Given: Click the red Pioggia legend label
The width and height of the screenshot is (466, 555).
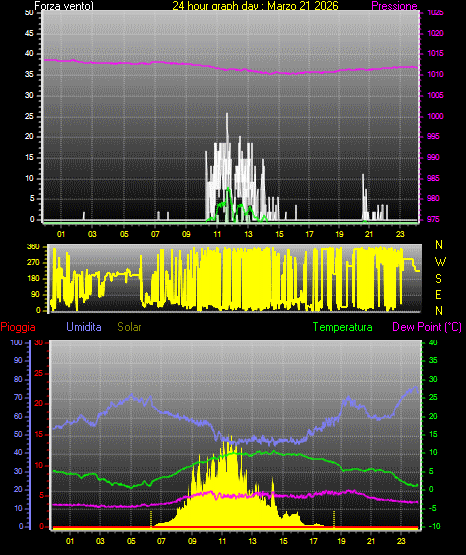Looking at the screenshot, I should (18, 327).
